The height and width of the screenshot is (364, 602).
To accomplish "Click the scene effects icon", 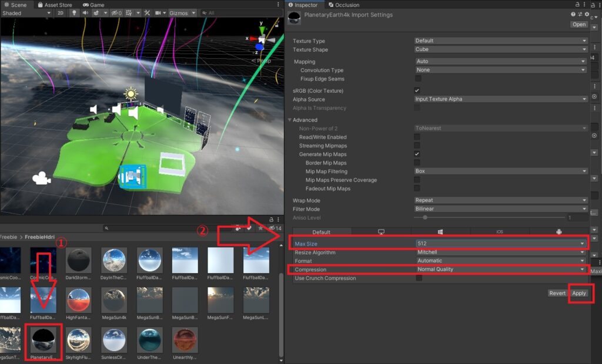I will [96, 13].
